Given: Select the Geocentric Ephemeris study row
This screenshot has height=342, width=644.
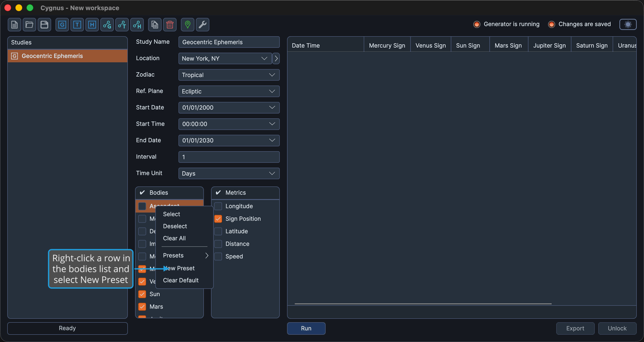Looking at the screenshot, I should click(x=68, y=56).
